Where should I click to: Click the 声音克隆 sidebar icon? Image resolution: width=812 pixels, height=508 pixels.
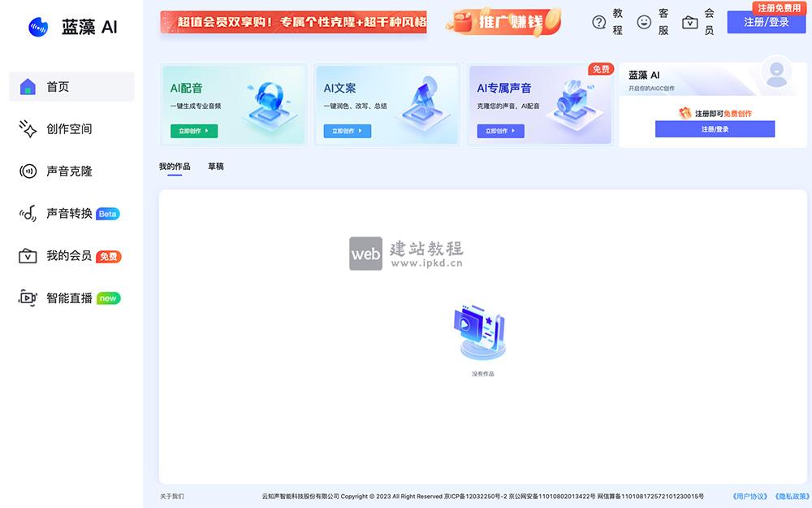(x=28, y=172)
